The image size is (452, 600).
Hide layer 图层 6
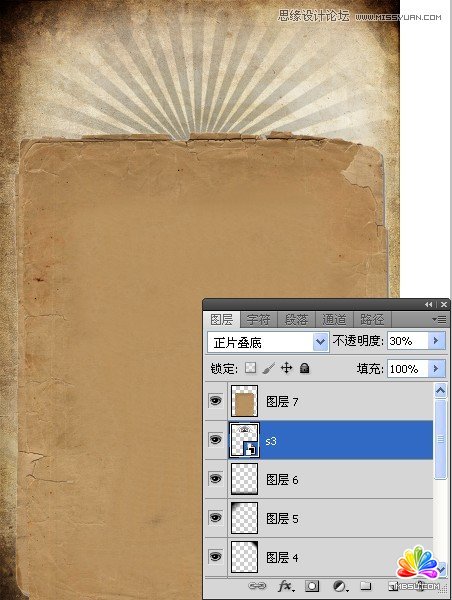coord(215,479)
